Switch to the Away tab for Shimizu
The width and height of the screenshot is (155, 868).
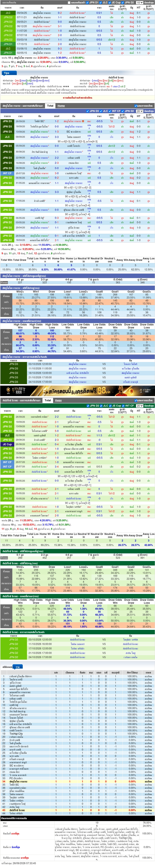pyautogui.click(x=58, y=400)
